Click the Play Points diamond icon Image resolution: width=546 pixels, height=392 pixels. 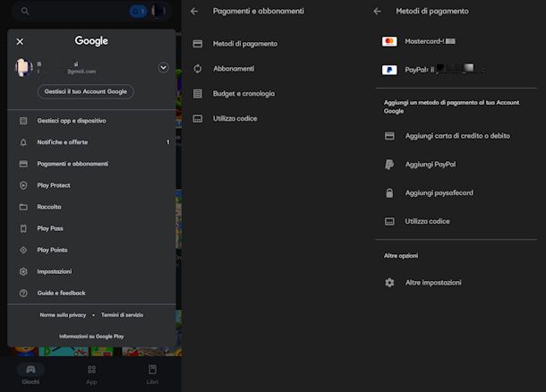(23, 250)
